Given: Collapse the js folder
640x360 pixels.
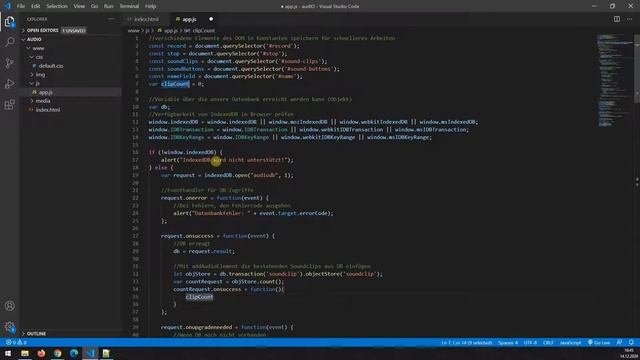Looking at the screenshot, I should [38, 83].
